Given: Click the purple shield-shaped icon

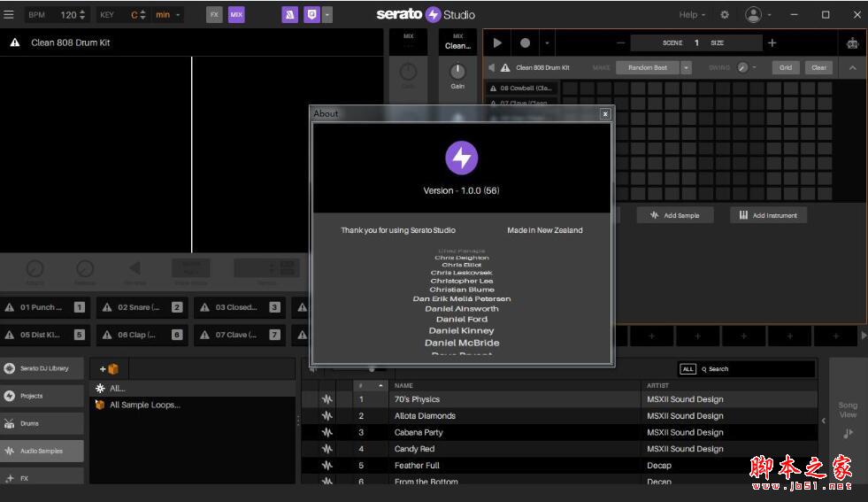Looking at the screenshot, I should pos(311,15).
